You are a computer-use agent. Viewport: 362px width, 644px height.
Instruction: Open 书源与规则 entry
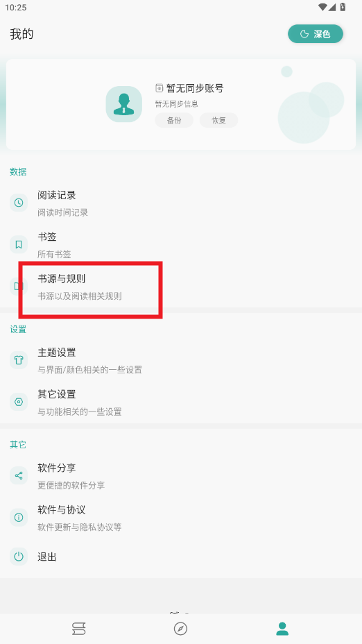(181, 287)
